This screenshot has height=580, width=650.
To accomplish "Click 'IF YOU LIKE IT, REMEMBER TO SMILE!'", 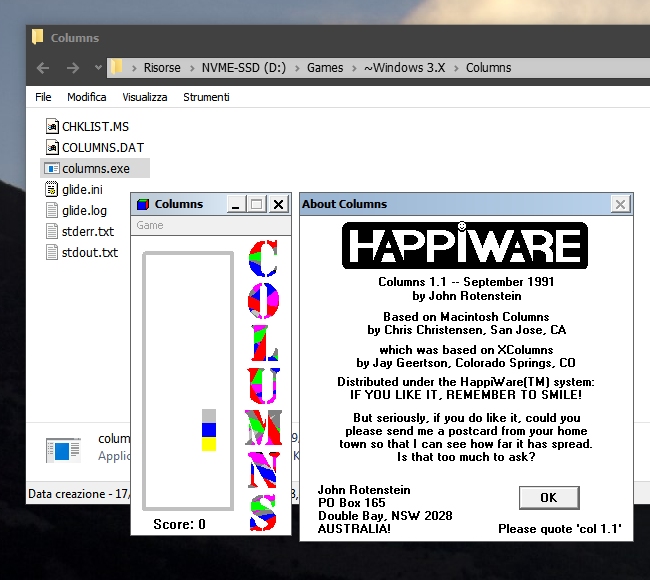I will click(466, 395).
